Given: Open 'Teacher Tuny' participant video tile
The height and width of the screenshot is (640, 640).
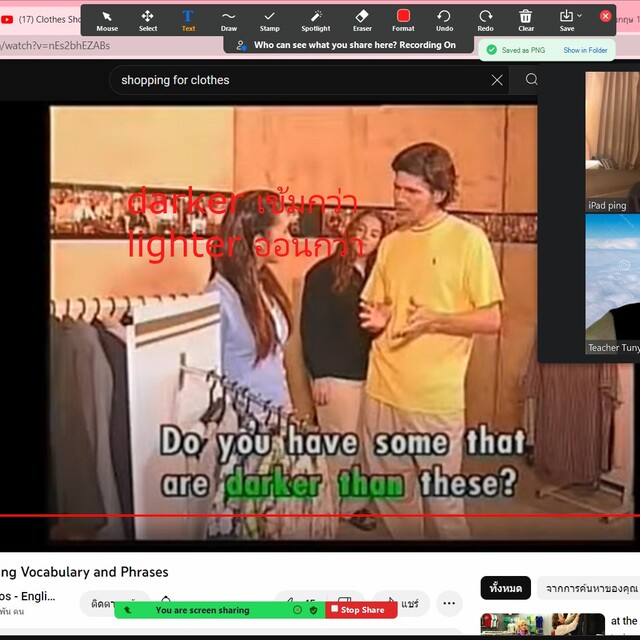Looking at the screenshot, I should (x=612, y=284).
